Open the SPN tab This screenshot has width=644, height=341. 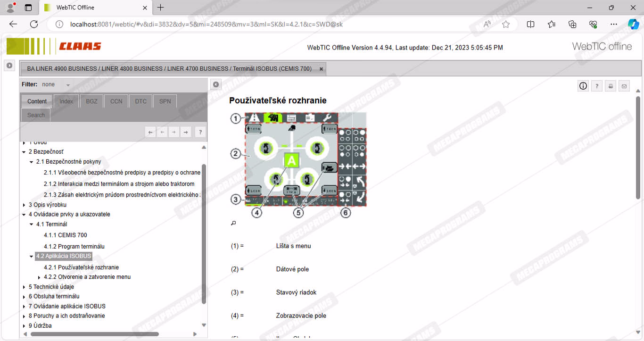coord(165,101)
